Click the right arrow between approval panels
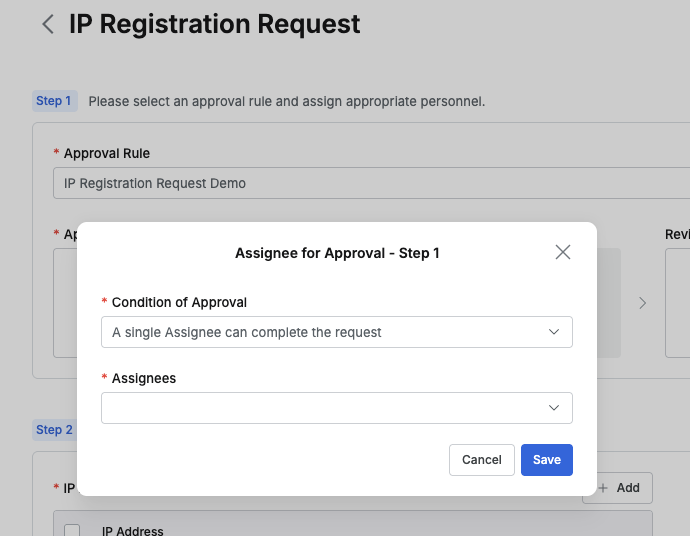The height and width of the screenshot is (536, 690). click(643, 303)
